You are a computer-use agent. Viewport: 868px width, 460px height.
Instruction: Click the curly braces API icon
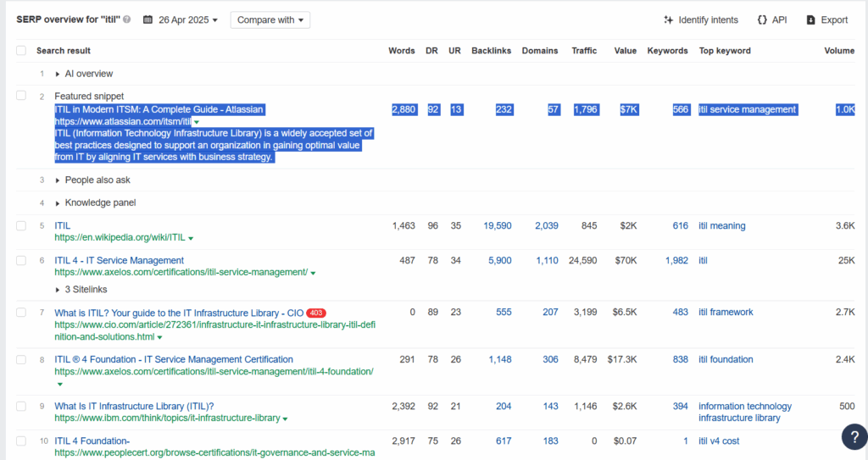(x=762, y=20)
